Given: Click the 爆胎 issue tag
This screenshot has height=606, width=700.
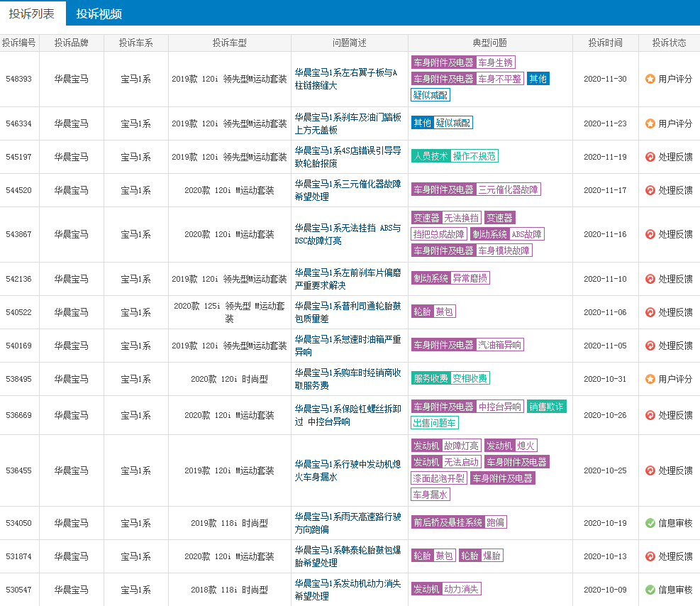Looking at the screenshot, I should tap(492, 556).
